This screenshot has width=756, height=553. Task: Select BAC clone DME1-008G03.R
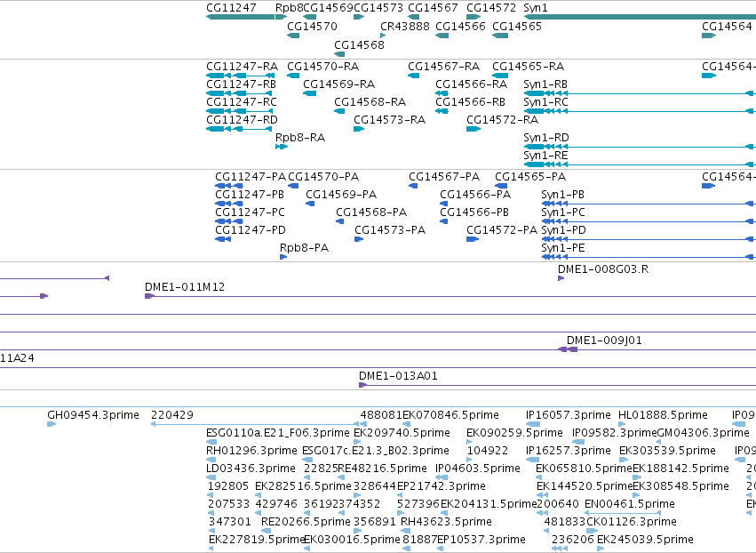point(603,269)
